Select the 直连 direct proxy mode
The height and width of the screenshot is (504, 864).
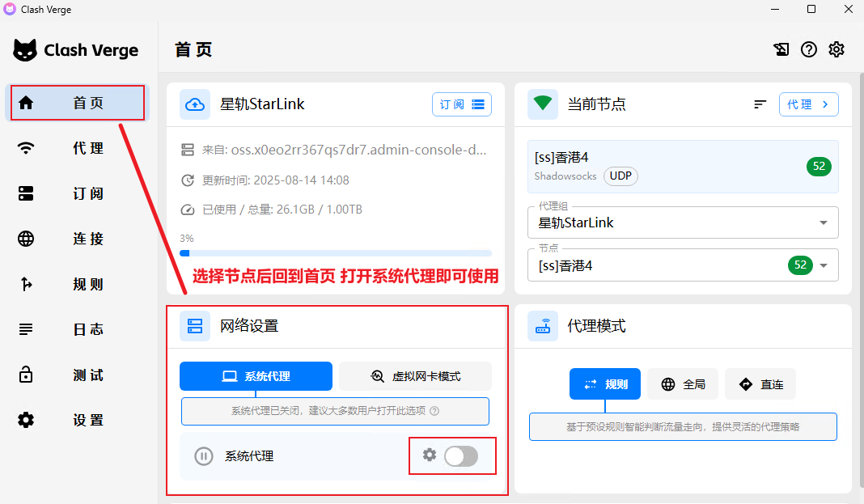(x=760, y=384)
